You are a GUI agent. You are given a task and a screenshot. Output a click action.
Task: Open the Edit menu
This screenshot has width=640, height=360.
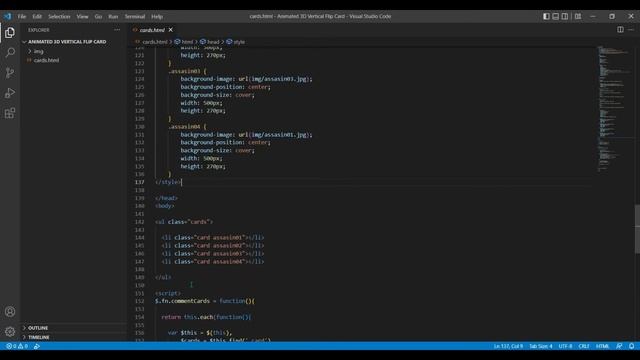[x=37, y=16]
